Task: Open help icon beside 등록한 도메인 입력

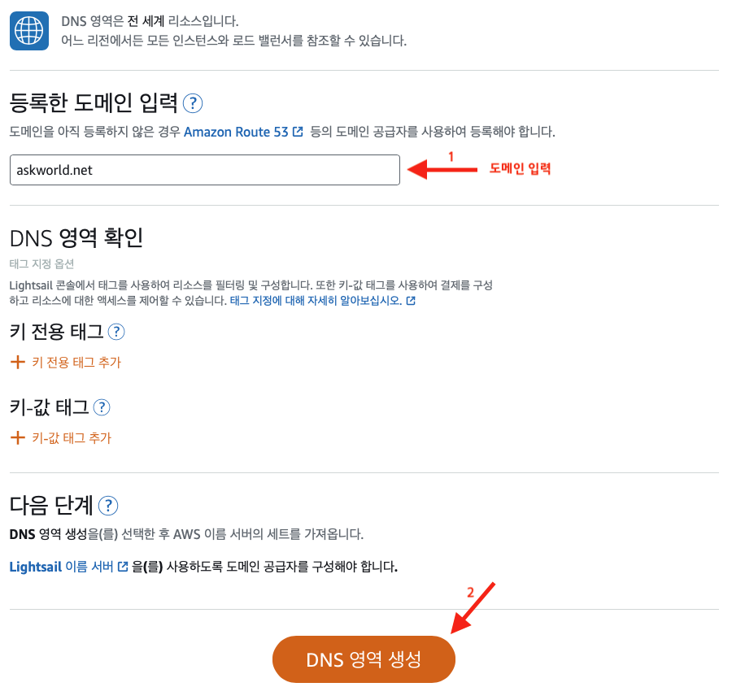Action: click(192, 103)
